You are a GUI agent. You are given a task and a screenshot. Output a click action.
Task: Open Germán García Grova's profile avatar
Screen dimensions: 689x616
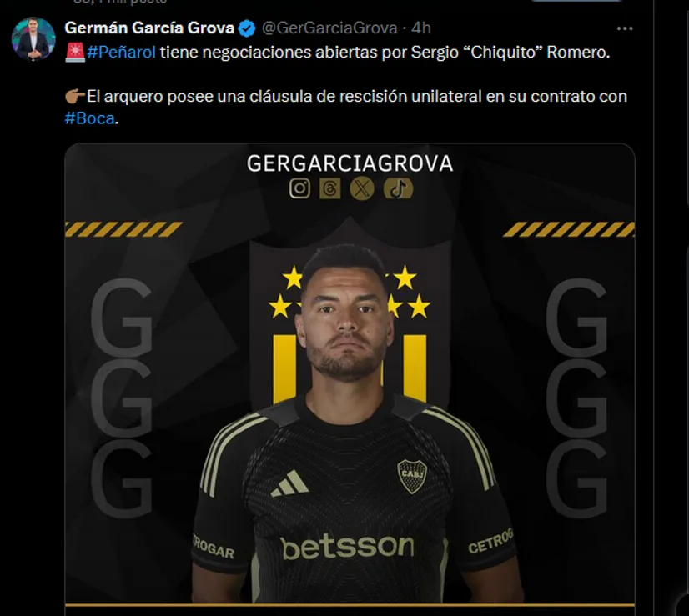click(33, 39)
